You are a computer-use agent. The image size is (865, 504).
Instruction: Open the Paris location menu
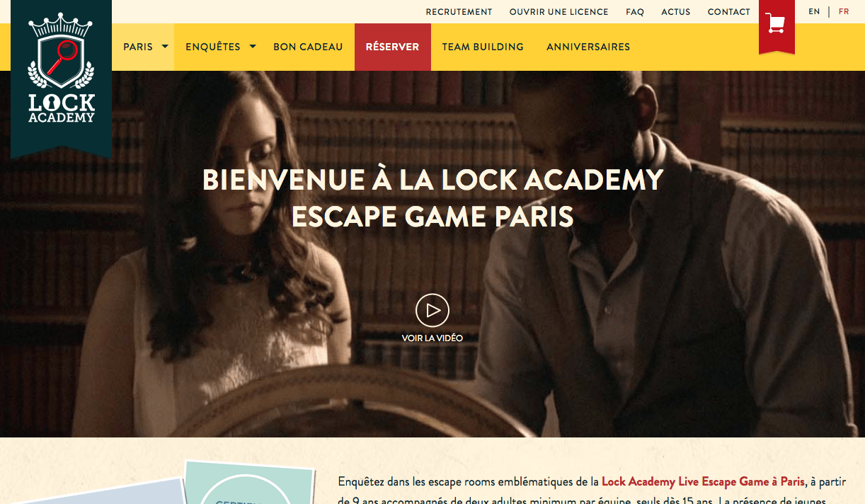pos(138,47)
